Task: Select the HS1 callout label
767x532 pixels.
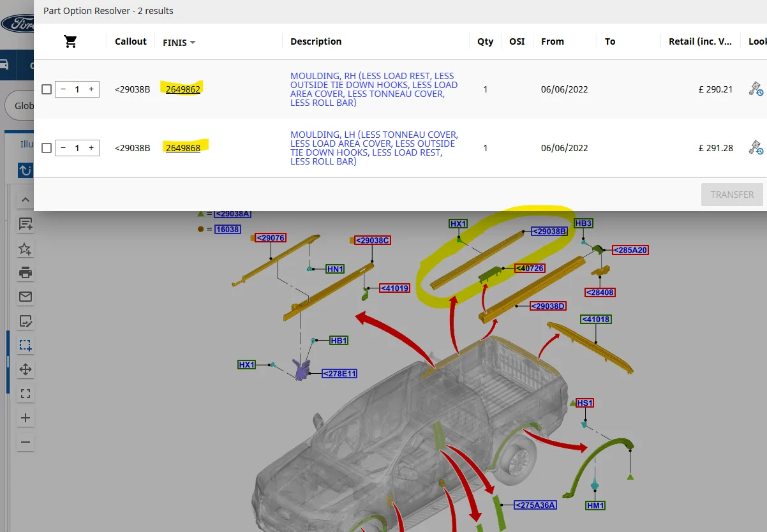Action: [x=585, y=403]
